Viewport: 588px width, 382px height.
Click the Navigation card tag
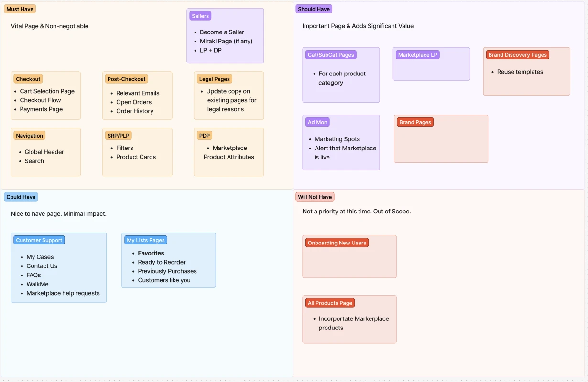click(30, 136)
